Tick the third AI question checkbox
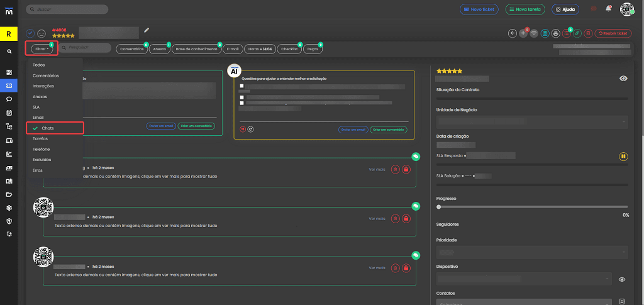Image resolution: width=644 pixels, height=305 pixels. pyautogui.click(x=242, y=103)
